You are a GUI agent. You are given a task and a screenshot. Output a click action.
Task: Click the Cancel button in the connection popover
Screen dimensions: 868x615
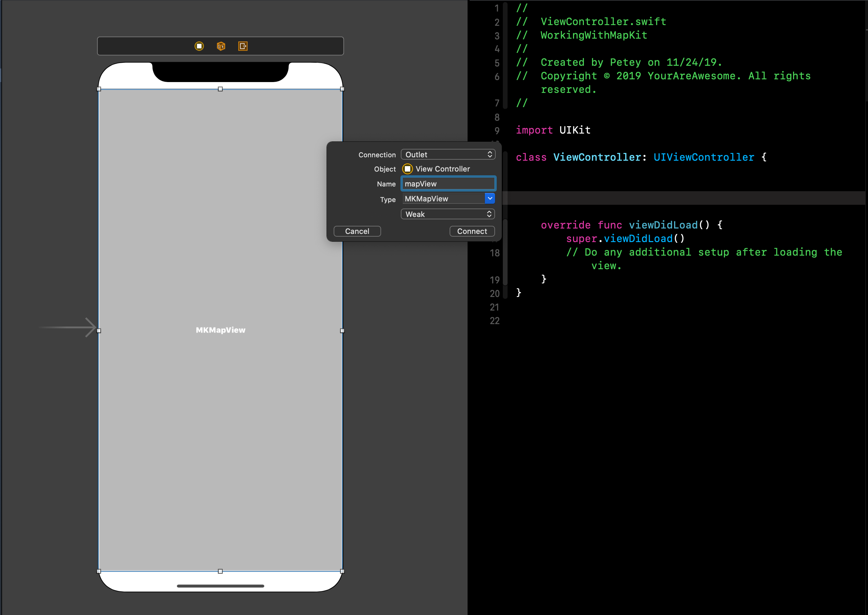(x=357, y=231)
